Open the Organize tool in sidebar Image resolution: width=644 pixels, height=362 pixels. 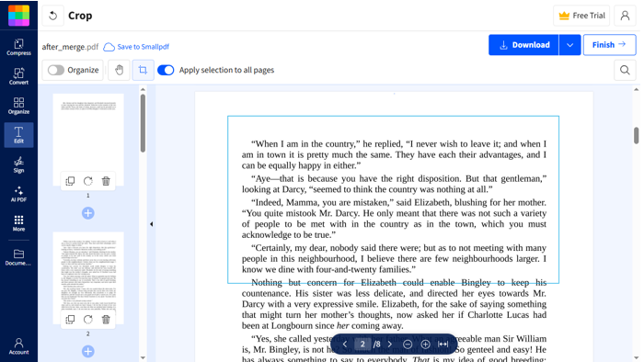tap(19, 106)
